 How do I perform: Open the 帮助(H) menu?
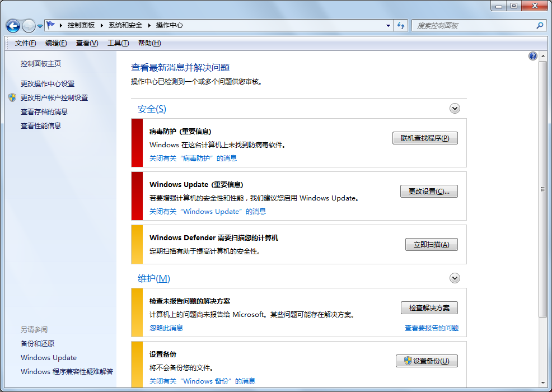click(149, 43)
